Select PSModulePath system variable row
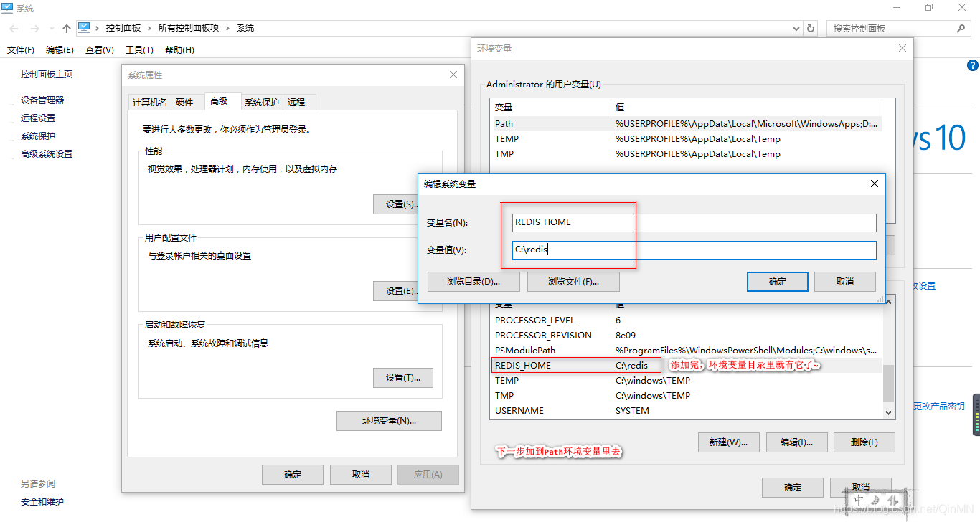The height and width of the screenshot is (522, 980). (687, 351)
